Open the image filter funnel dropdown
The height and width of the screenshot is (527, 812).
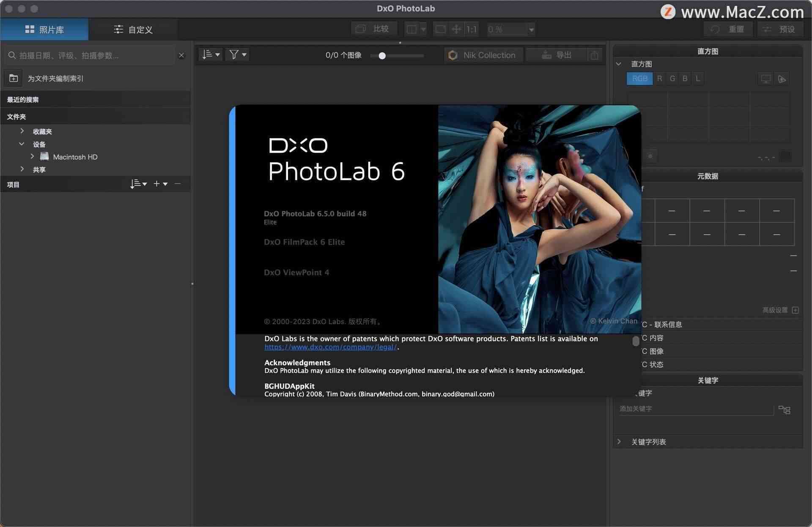[237, 55]
